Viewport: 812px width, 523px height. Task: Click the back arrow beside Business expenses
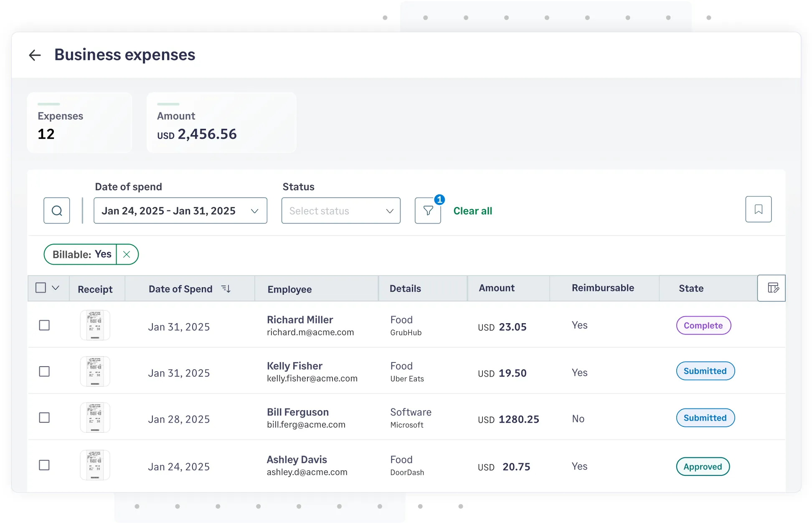pos(35,55)
